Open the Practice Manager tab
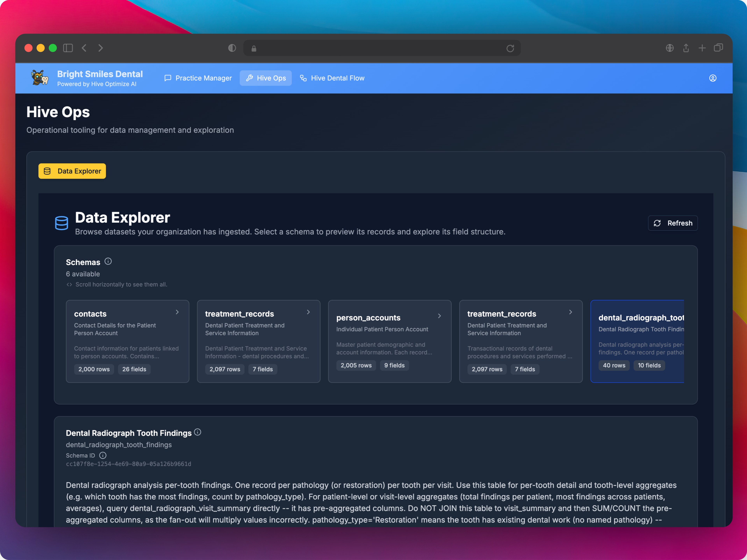The image size is (747, 560). point(198,78)
